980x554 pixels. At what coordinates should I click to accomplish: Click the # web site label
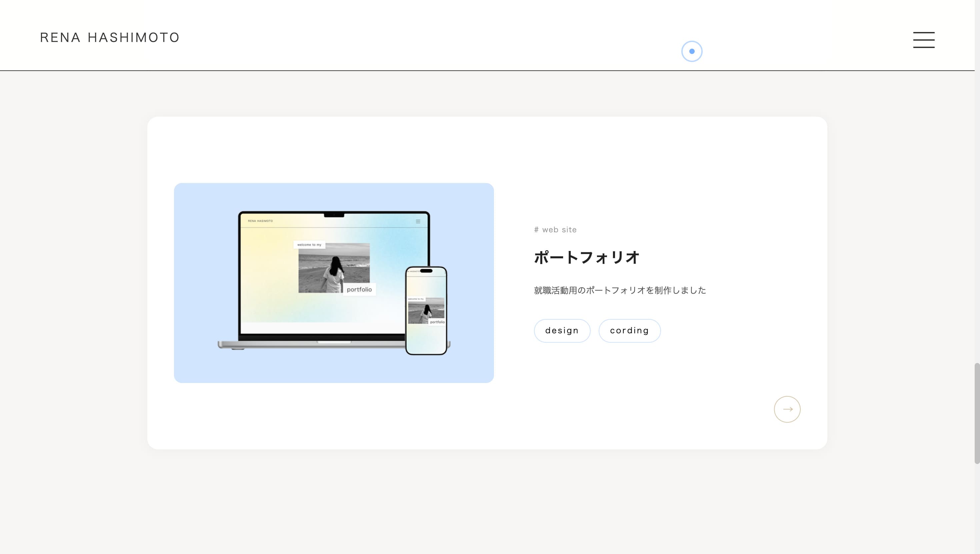[555, 229]
